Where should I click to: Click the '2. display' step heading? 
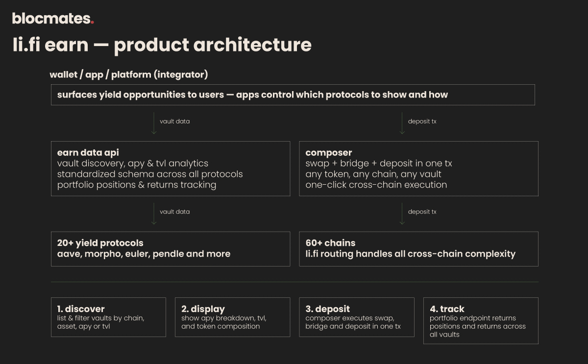pos(203,309)
